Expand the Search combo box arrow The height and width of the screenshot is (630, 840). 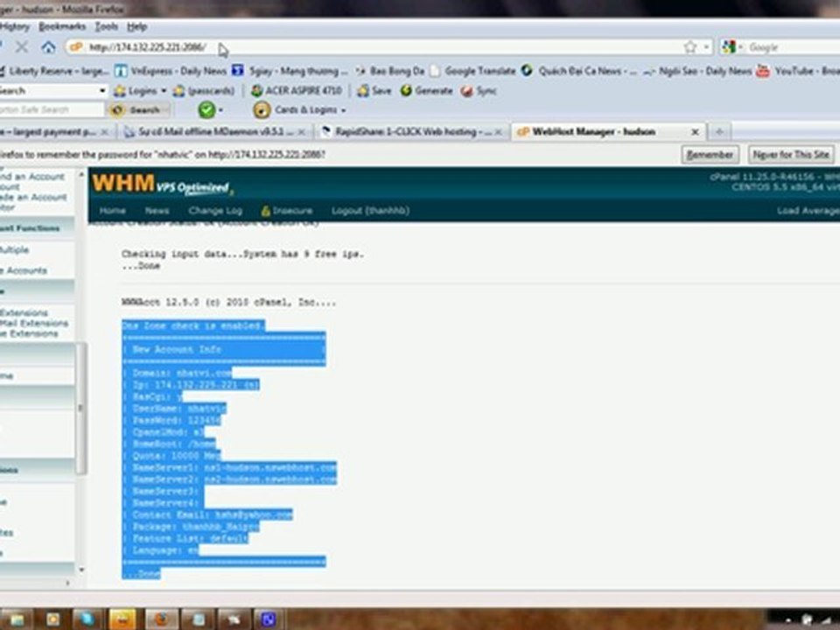(101, 90)
